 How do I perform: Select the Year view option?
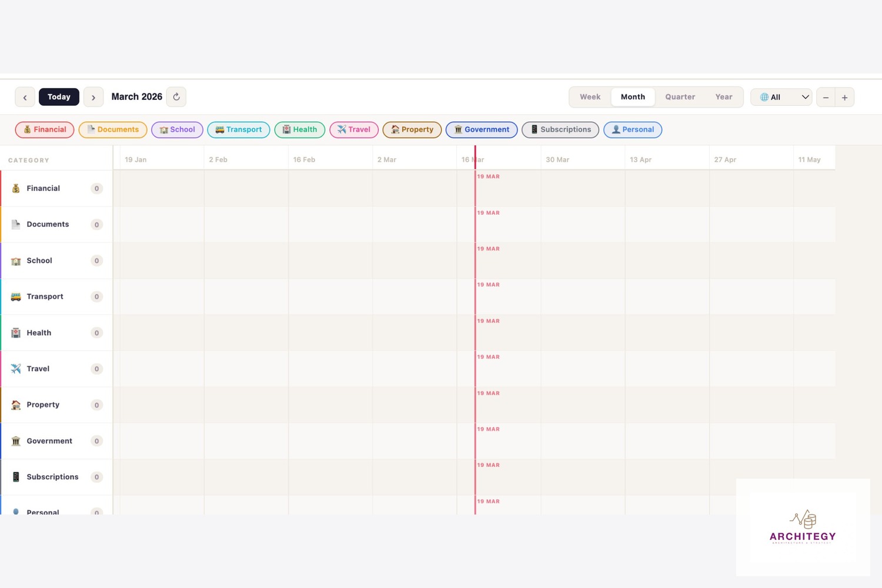[723, 97]
